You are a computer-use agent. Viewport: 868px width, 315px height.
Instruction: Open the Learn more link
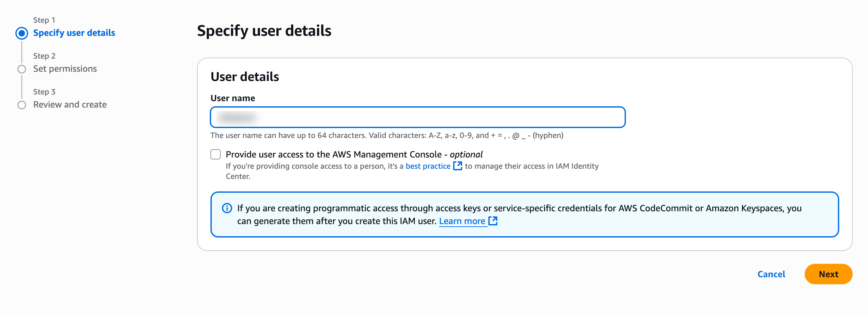click(462, 221)
